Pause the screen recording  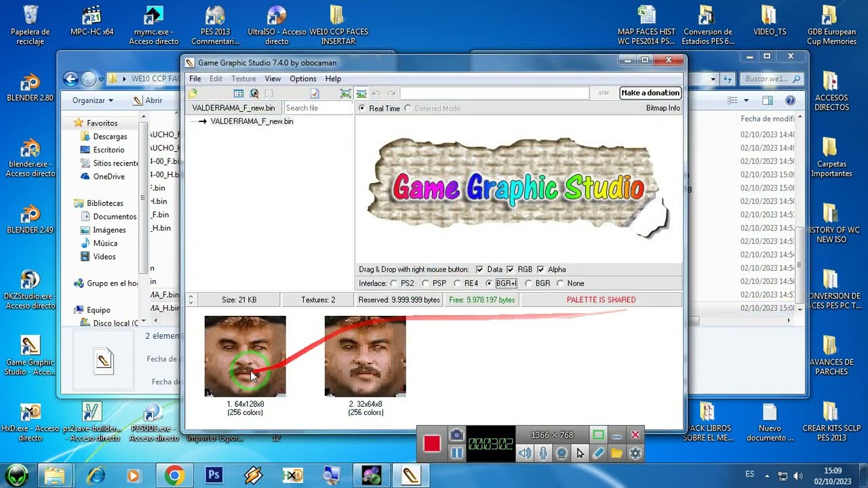457,453
